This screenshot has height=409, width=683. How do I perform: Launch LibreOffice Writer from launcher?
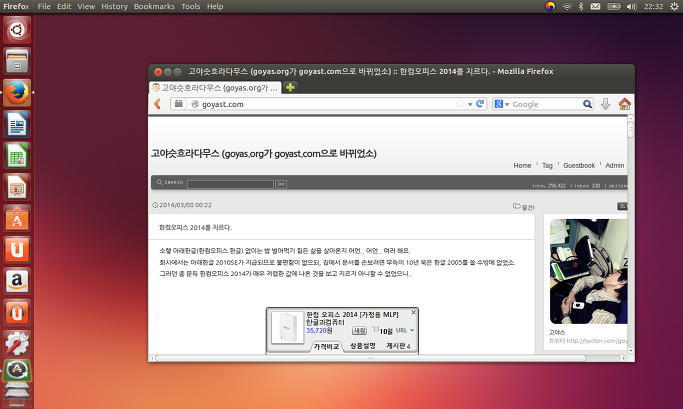17,124
